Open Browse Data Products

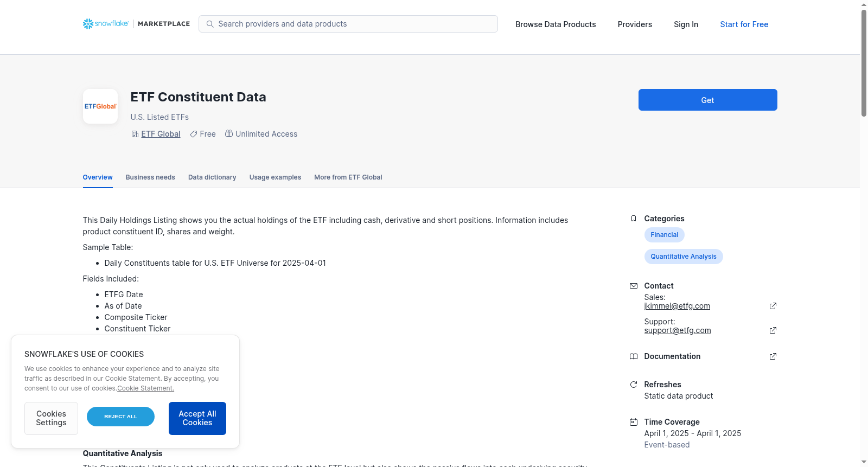[x=556, y=24]
